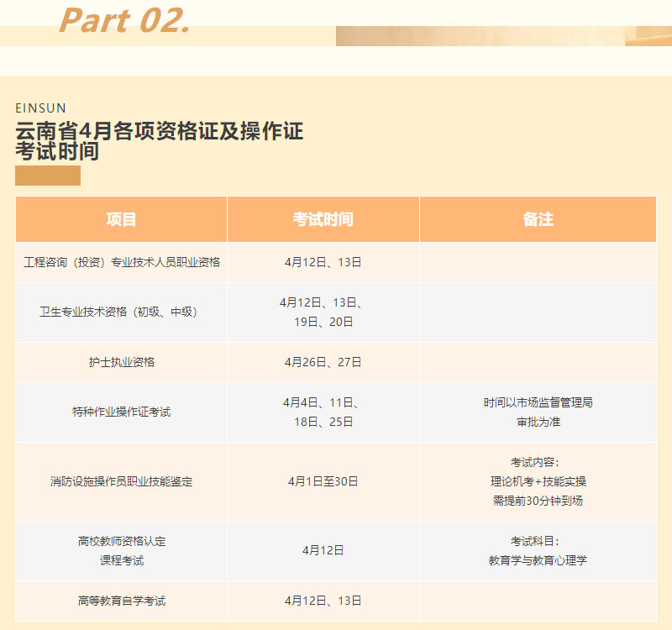Select the 理论机考+技能实操 note text
Viewport: 672px width, 630px height.
coord(538,481)
